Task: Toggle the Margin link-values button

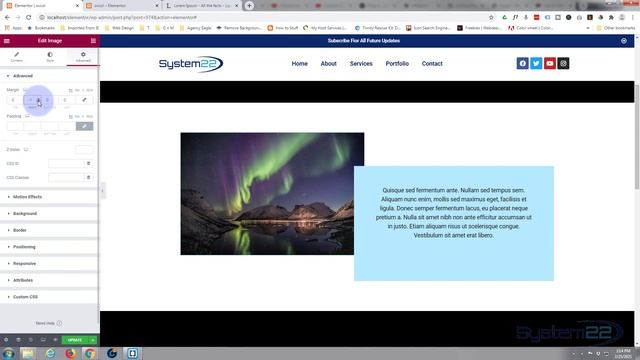Action: pyautogui.click(x=84, y=100)
